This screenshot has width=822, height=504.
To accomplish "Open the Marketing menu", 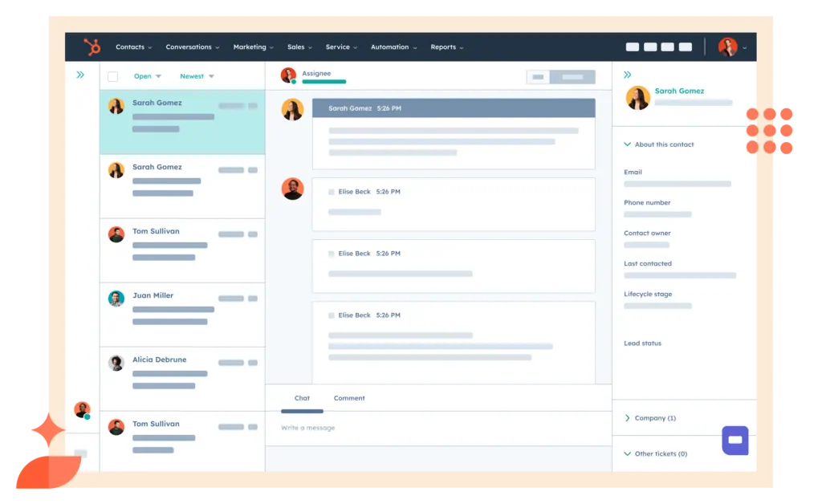I will 253,47.
